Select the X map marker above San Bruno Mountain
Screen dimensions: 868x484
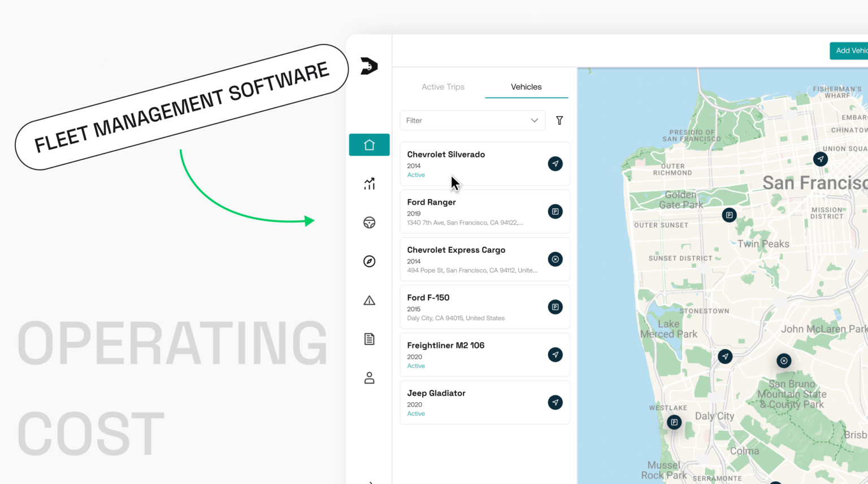click(784, 360)
